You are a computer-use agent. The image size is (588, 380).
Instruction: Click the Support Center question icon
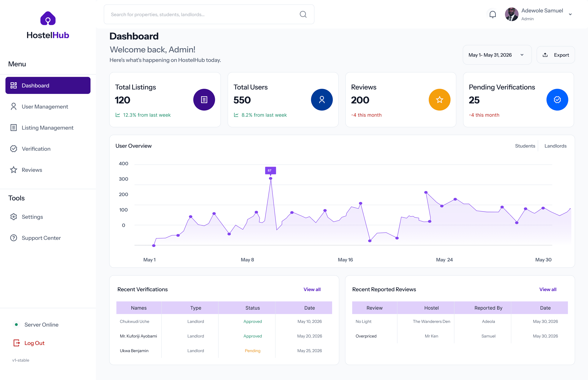click(x=14, y=238)
